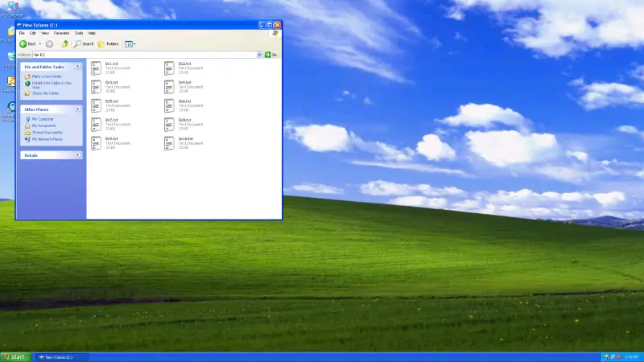
Task: Select the Dc1.txt file icon
Action: click(x=96, y=68)
